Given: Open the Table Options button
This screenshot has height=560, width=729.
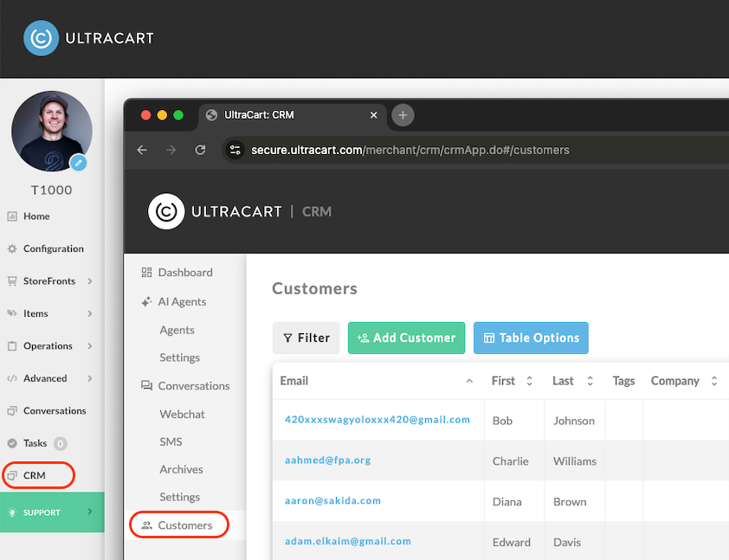Looking at the screenshot, I should click(x=531, y=338).
